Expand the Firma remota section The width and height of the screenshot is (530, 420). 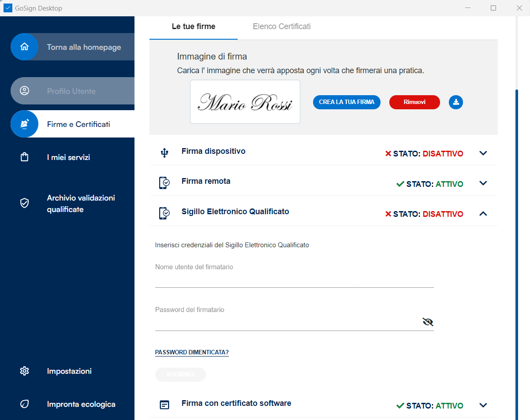click(483, 183)
